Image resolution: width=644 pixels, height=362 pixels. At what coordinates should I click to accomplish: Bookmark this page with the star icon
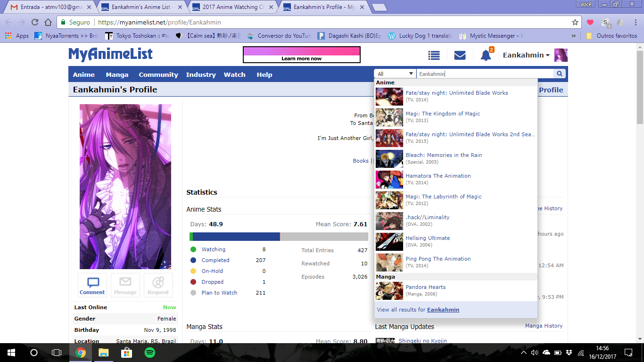click(575, 22)
